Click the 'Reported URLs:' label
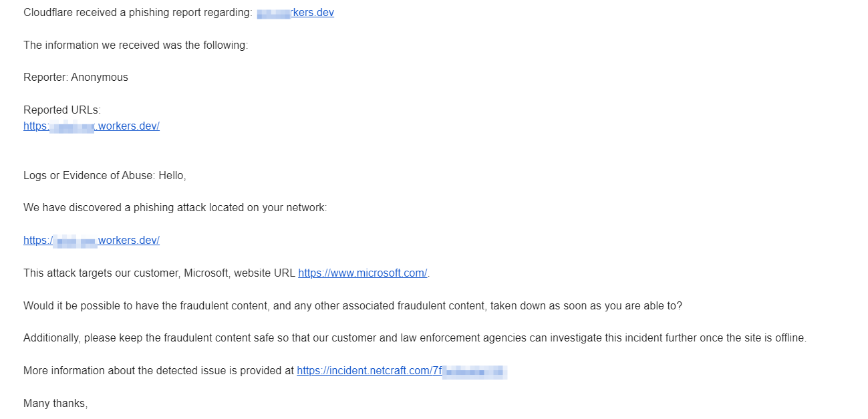Screen dimensions: 868x419 [x=62, y=110]
